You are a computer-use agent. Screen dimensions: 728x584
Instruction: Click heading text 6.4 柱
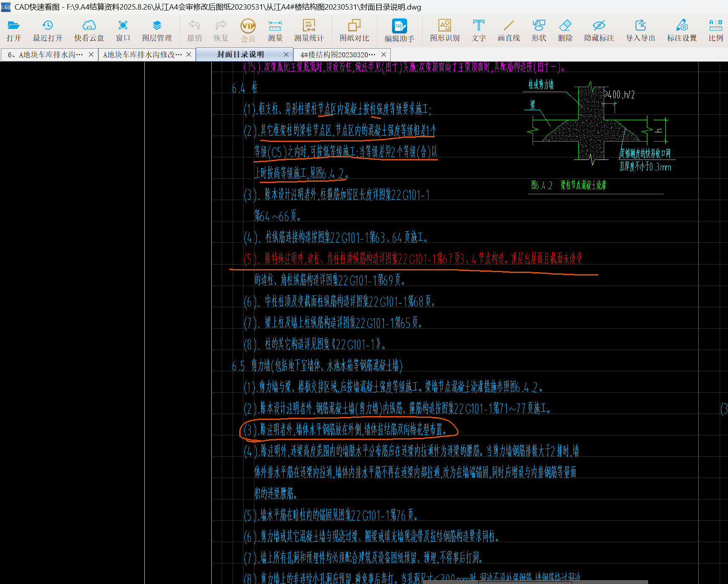245,88
